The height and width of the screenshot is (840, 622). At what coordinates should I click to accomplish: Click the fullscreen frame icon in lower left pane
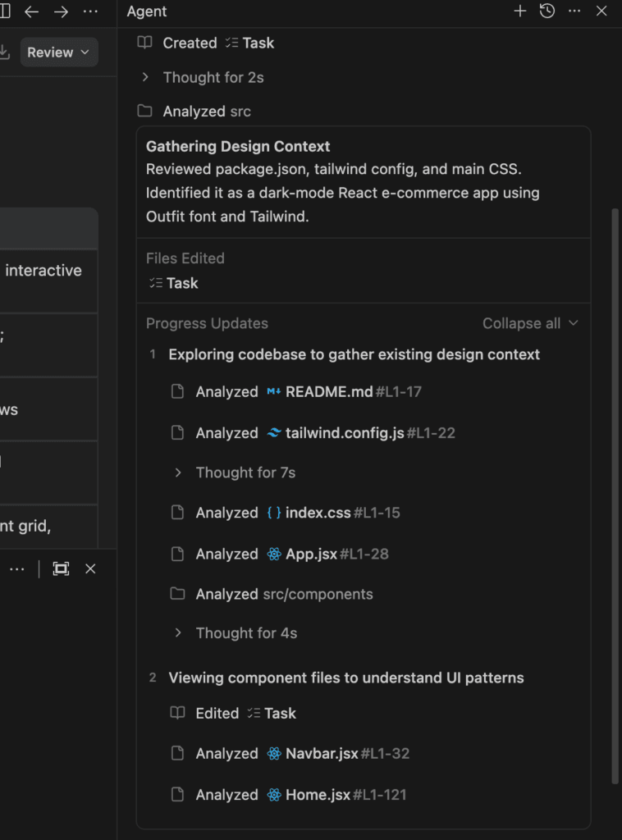click(x=61, y=568)
